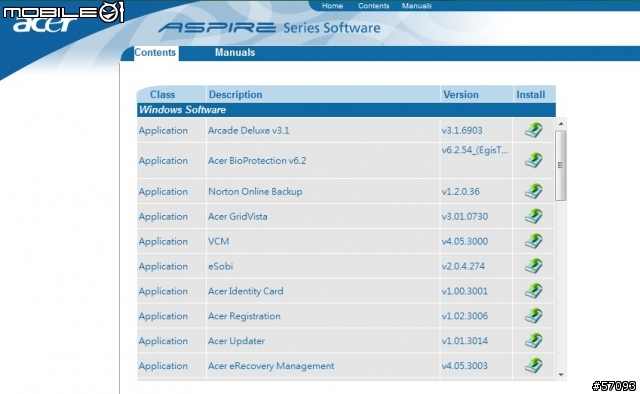Viewport: 640px width, 394px height.
Task: Click version v4.05.3000
Action: coord(465,241)
